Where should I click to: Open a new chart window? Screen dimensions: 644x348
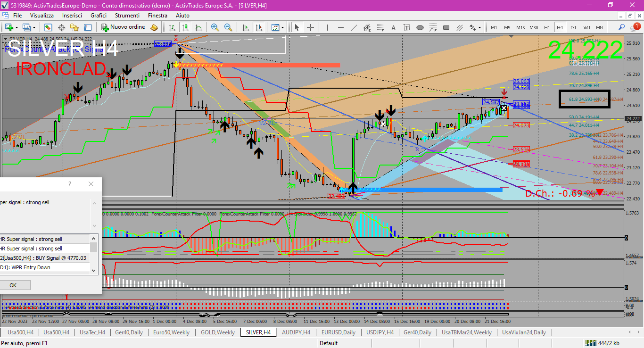pos(8,27)
